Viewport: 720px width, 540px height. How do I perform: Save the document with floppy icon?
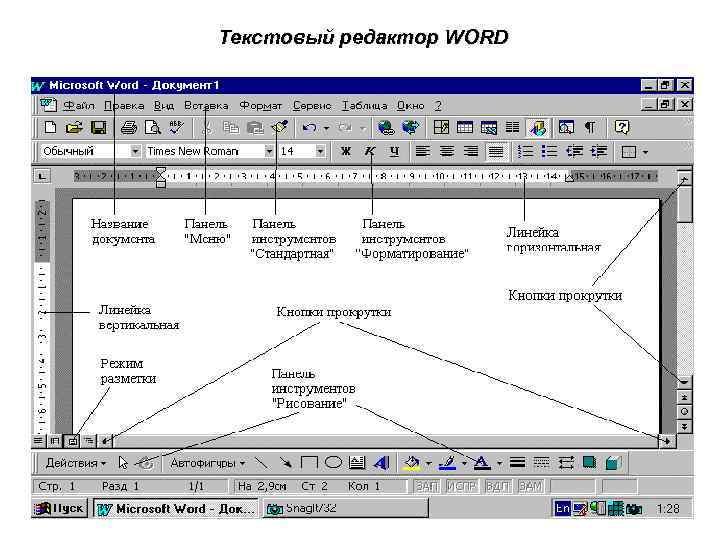tap(98, 127)
